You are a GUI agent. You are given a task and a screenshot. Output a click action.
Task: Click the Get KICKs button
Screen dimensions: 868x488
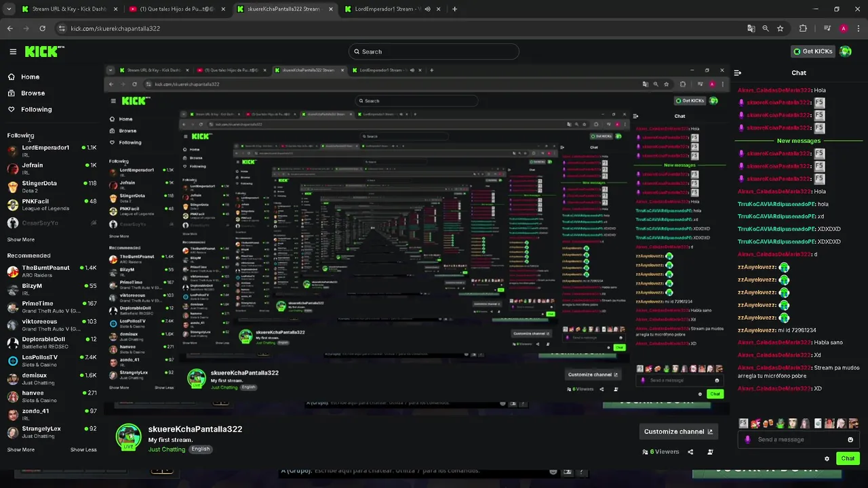813,52
